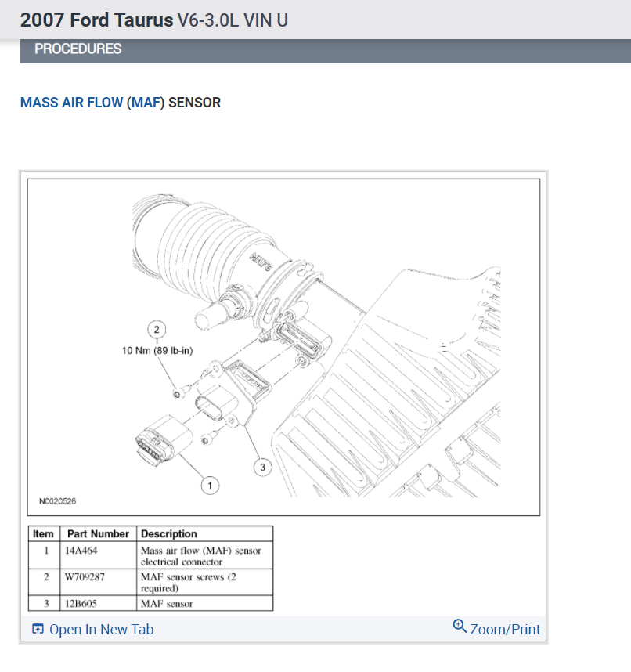This screenshot has width=631, height=672.
Task: Click callout number 1 in diagram
Action: (x=210, y=486)
